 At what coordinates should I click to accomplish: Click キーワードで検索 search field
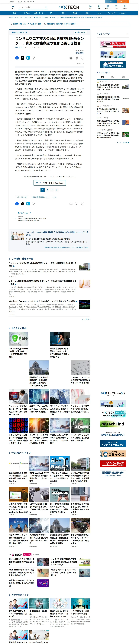pos(31,7)
